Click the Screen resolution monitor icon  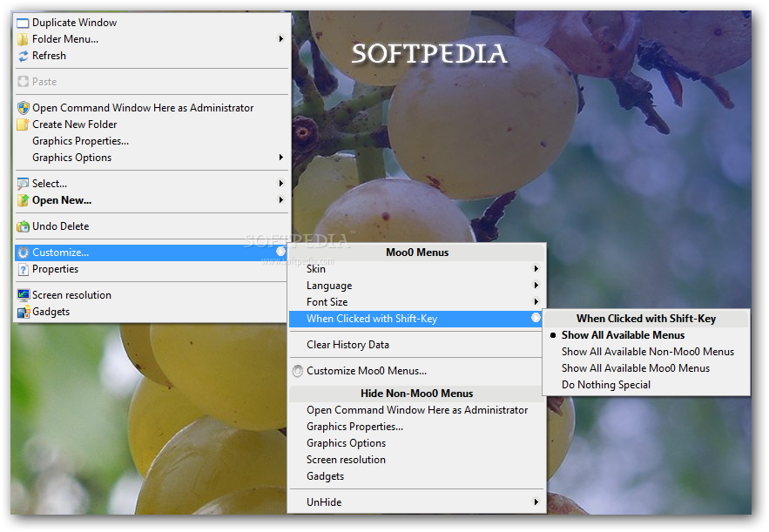(x=23, y=295)
